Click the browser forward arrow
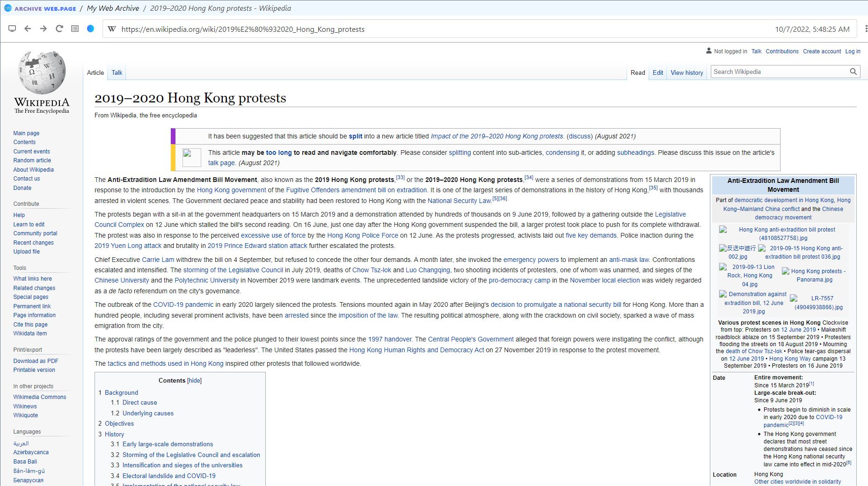868x486 pixels. point(44,29)
